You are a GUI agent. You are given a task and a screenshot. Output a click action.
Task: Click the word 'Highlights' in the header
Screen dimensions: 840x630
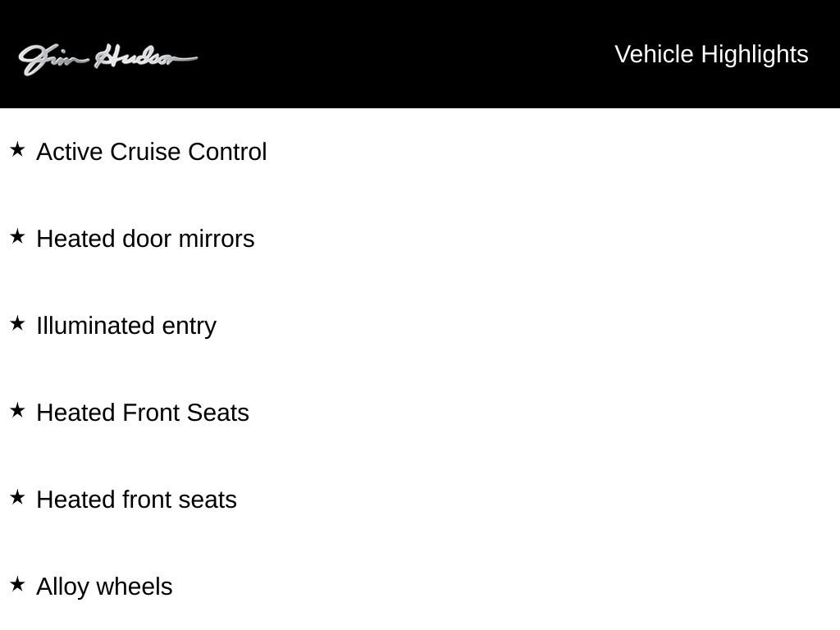tap(755, 54)
